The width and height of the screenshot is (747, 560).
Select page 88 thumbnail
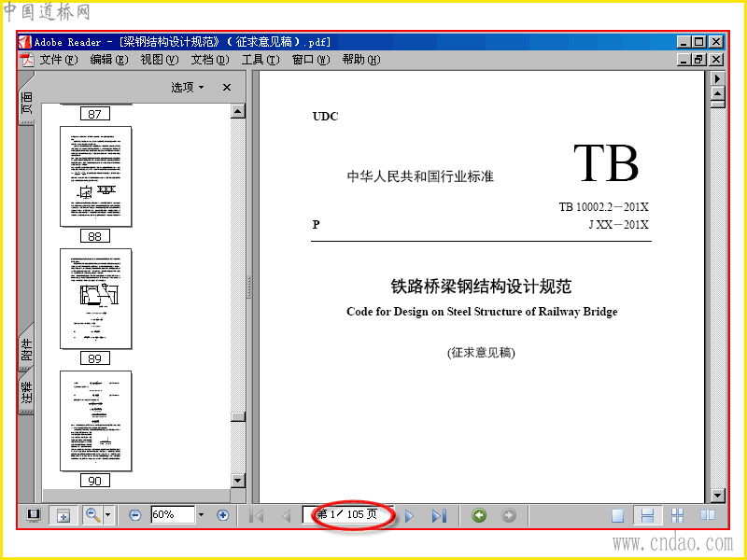click(x=96, y=177)
